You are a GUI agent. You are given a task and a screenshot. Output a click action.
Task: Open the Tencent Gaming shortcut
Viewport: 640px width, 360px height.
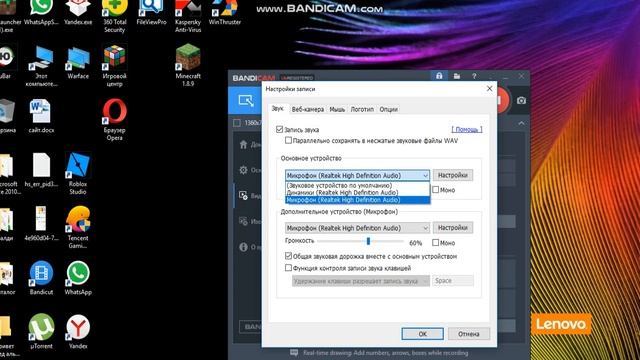click(x=78, y=227)
